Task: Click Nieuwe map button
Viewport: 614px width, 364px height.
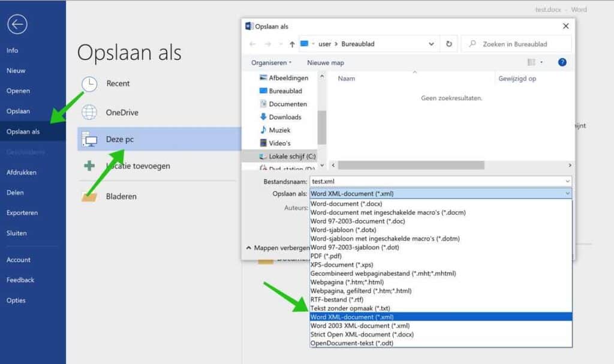Action: click(x=326, y=63)
